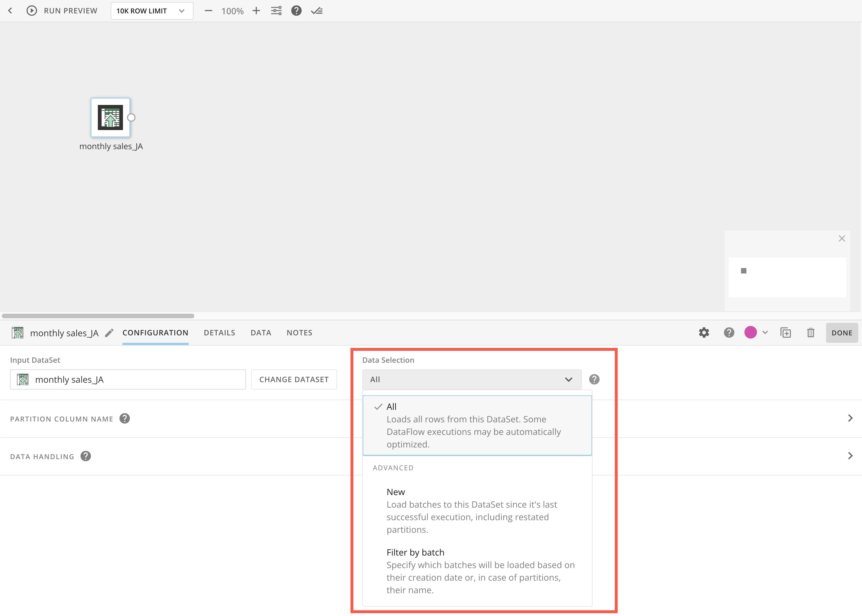The image size is (862, 616).
Task: Click the Run Preview play icon
Action: [x=32, y=11]
